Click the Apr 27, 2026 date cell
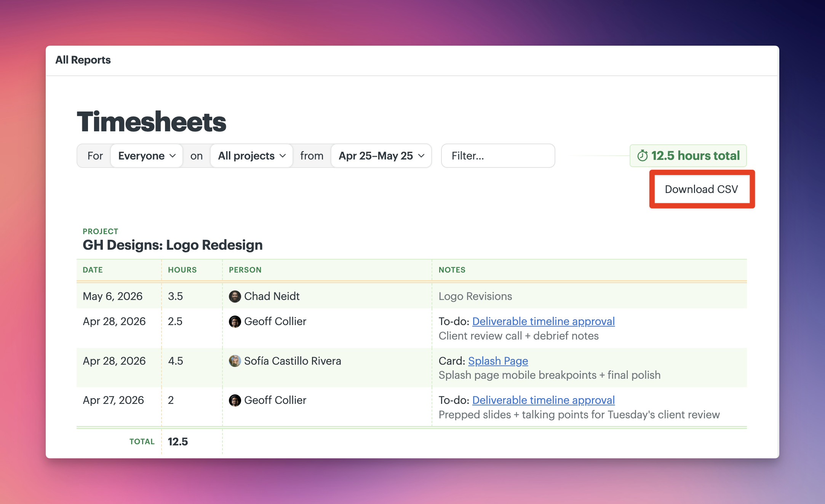825x504 pixels. coord(114,400)
